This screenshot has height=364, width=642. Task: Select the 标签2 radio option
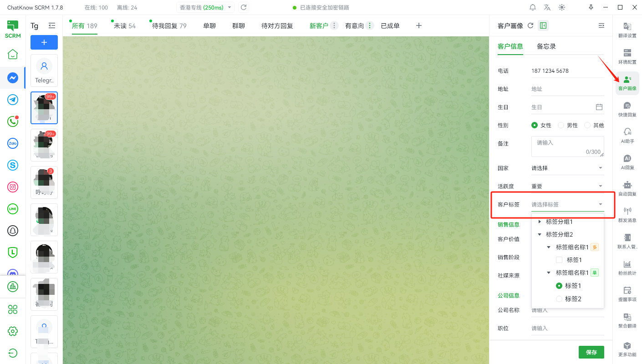[x=559, y=299]
